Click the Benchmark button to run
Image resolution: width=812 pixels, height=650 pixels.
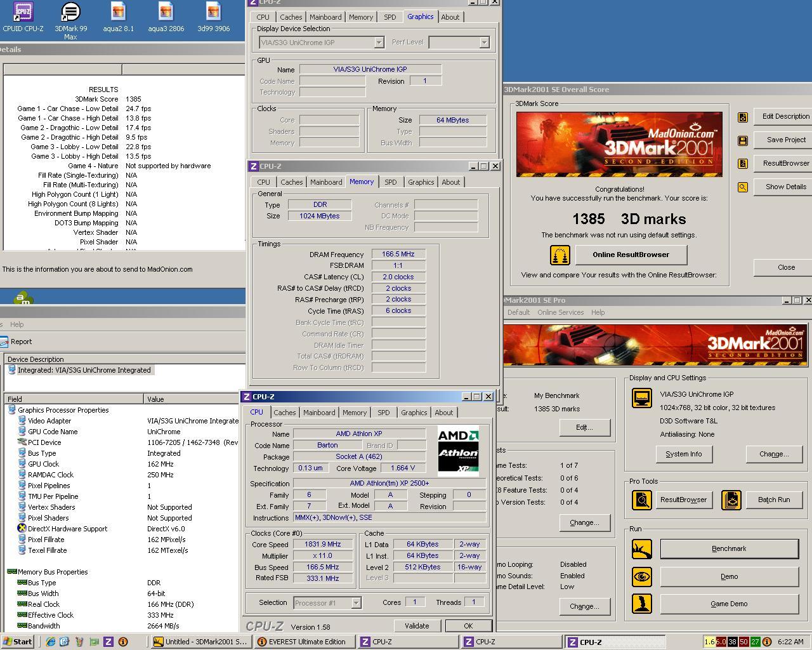[x=729, y=548]
